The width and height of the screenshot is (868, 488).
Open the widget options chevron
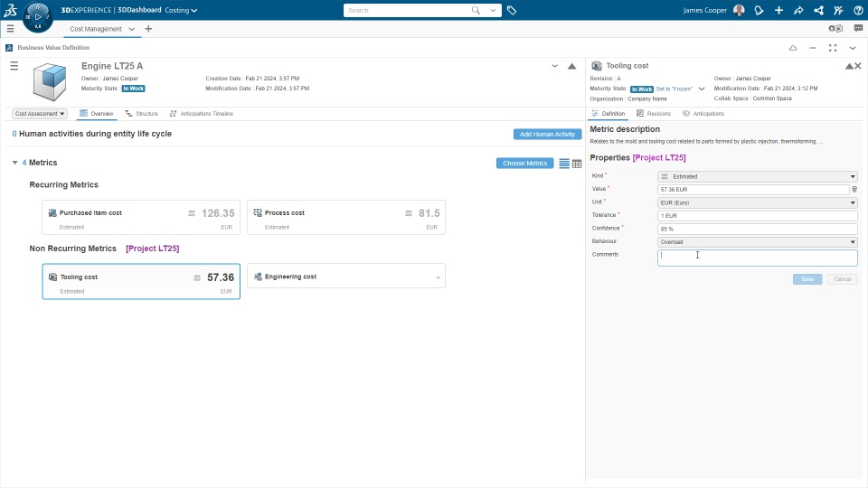tap(853, 48)
